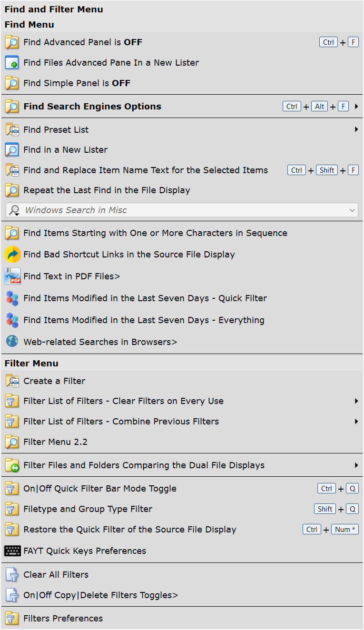Choose Repeat the Last Find in File Display

182,190
